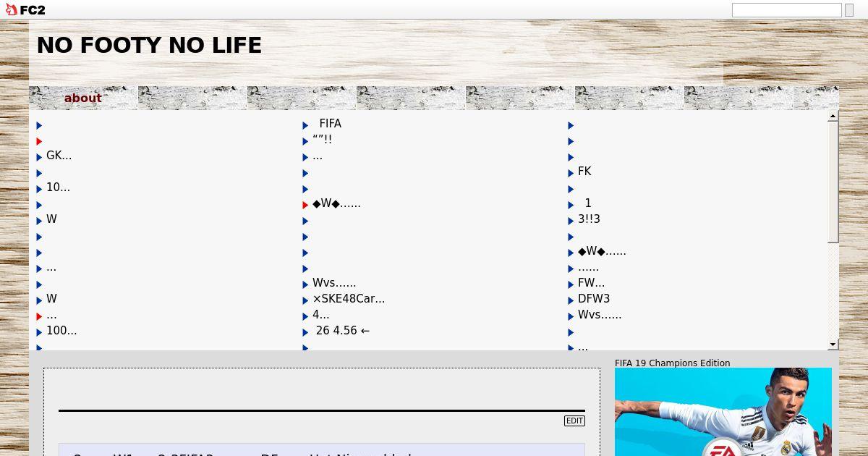Viewport: 868px width, 456px height.
Task: Click the small search submit button beside the search box
Action: [848, 10]
